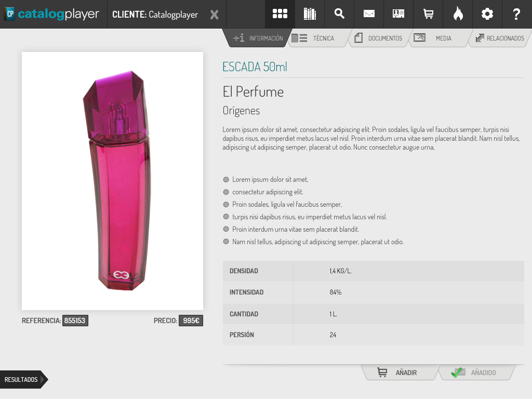Open help question mark icon

(516, 14)
